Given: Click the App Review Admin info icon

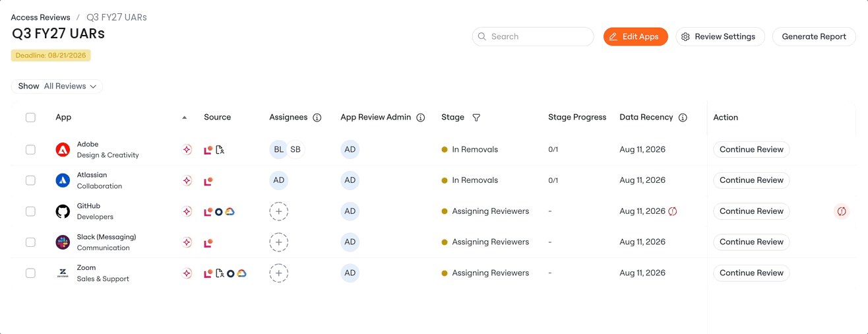Looking at the screenshot, I should tap(420, 117).
